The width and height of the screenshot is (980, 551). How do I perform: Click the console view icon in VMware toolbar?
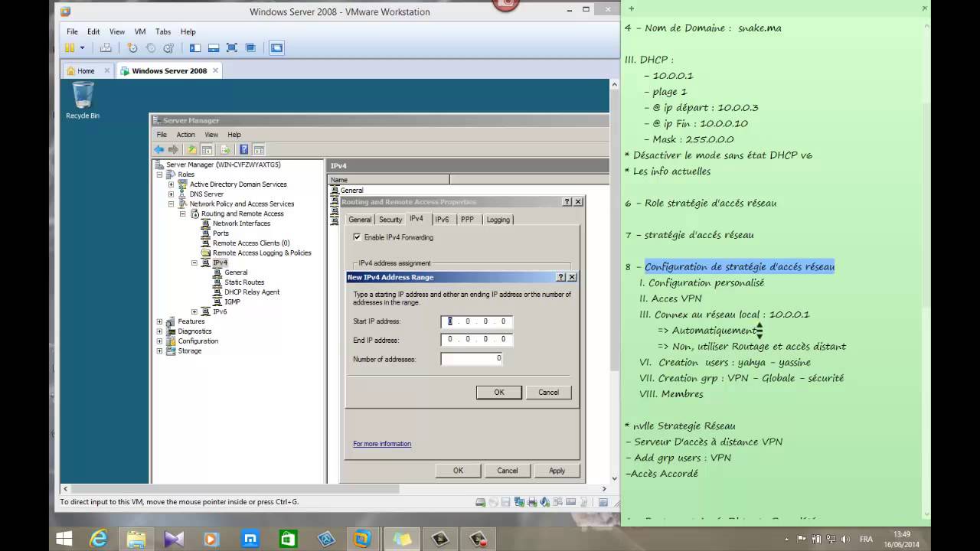[276, 47]
